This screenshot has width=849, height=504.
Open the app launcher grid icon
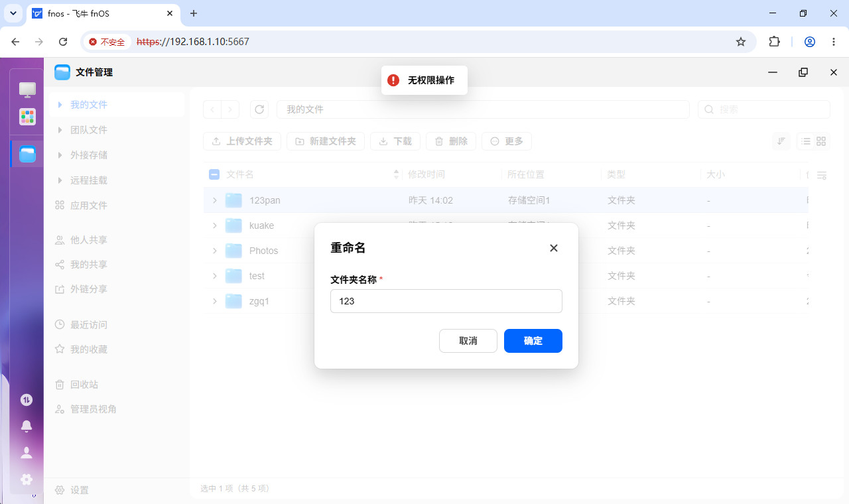point(27,117)
